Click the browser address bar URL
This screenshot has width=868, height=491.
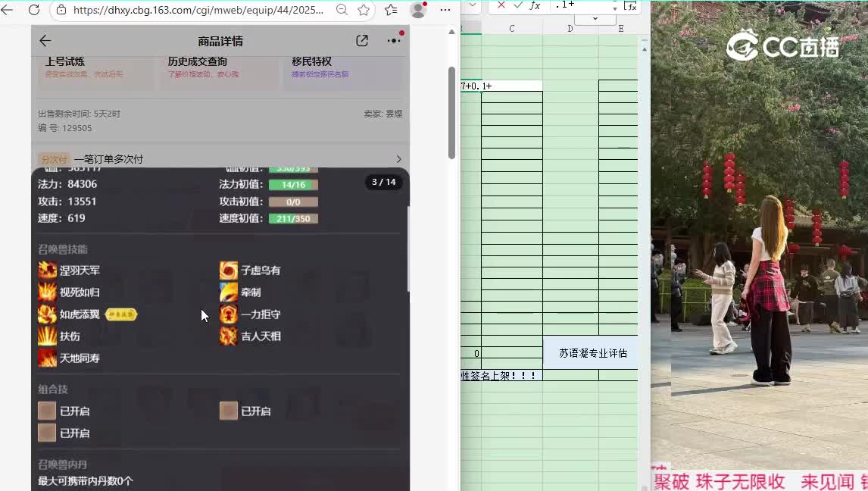pyautogui.click(x=198, y=10)
